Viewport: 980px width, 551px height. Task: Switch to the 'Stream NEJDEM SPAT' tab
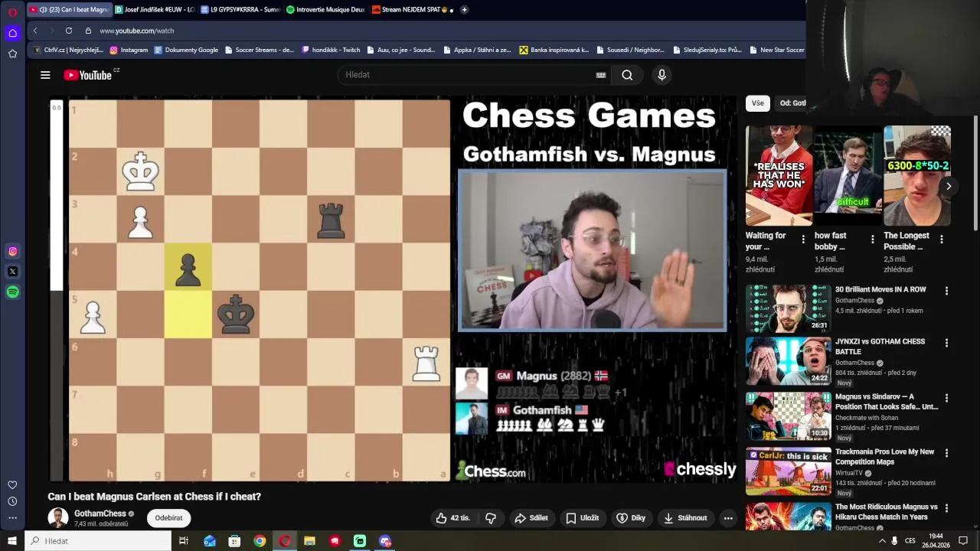click(x=412, y=10)
